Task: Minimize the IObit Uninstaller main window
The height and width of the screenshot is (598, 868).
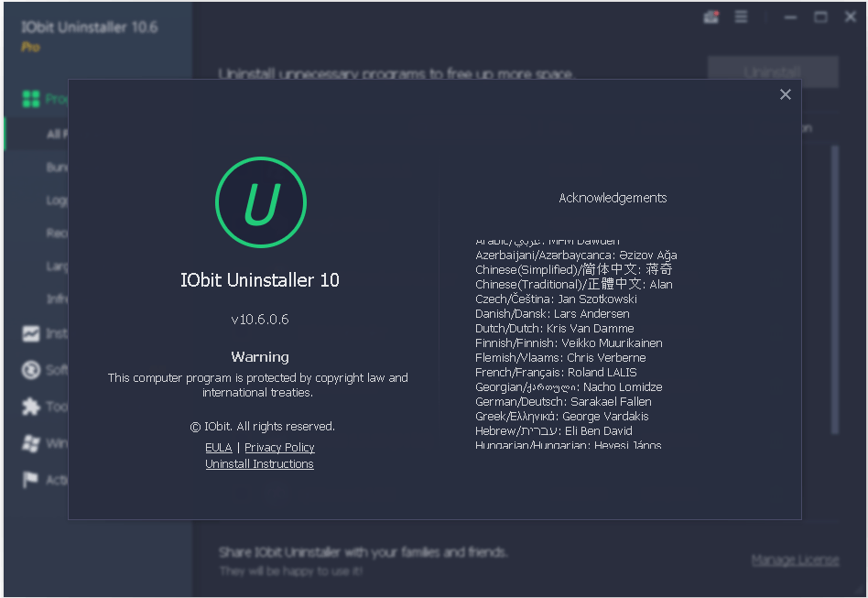Action: click(x=790, y=17)
